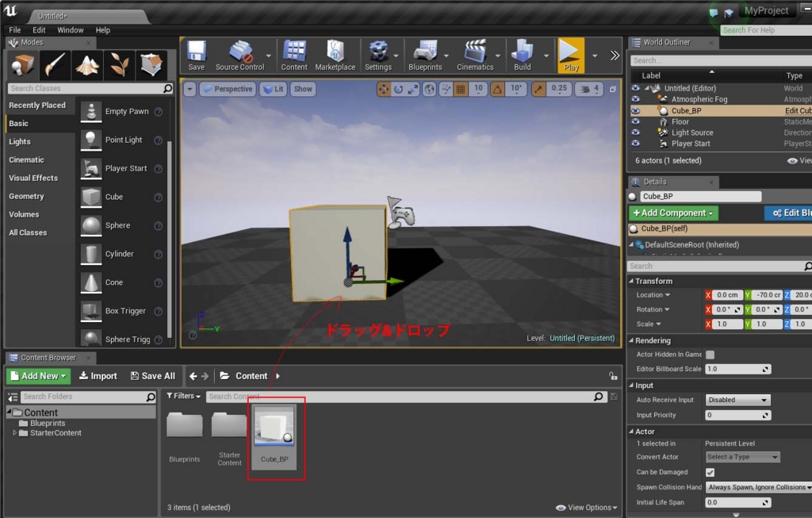Open the Help menu
812x518 pixels.
[102, 30]
